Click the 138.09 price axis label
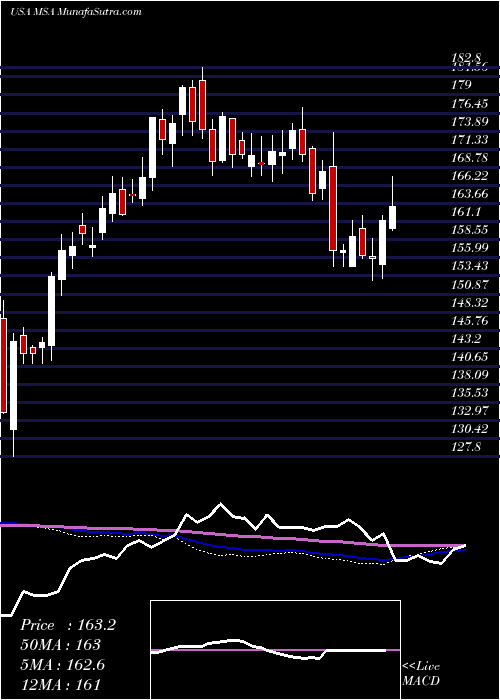This screenshot has width=500, height=700. click(x=471, y=375)
